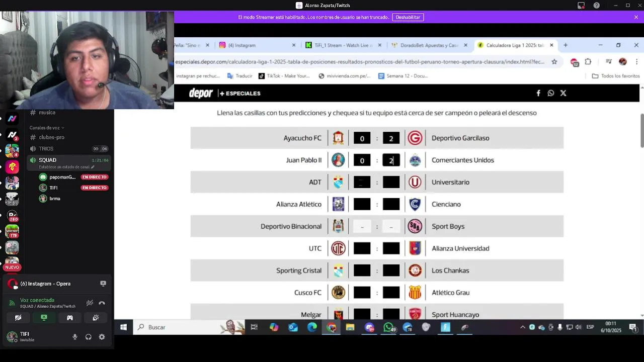Viewport: 644px width, 362px height.
Task: Open File Explorer from taskbar
Action: (x=350, y=327)
